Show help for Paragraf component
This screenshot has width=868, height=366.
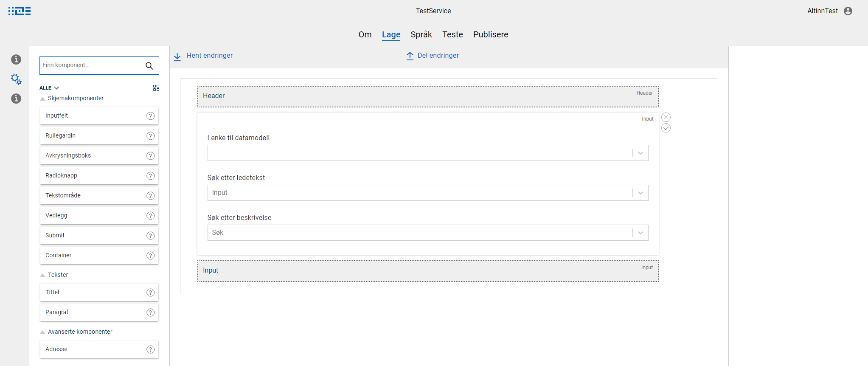[151, 313]
